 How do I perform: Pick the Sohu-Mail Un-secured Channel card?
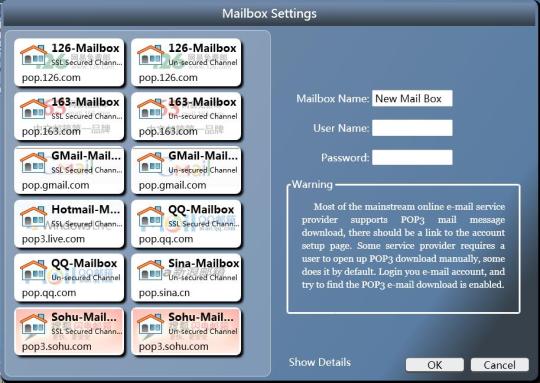pos(186,331)
